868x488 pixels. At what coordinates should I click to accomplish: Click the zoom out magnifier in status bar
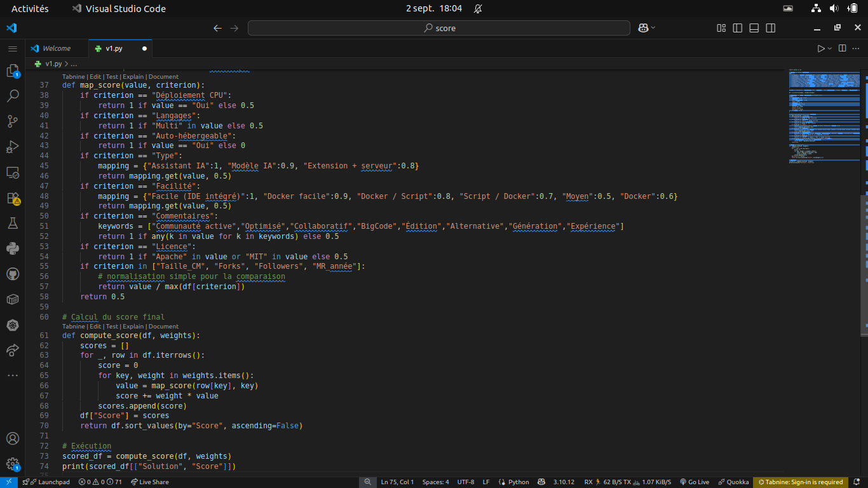click(x=368, y=482)
